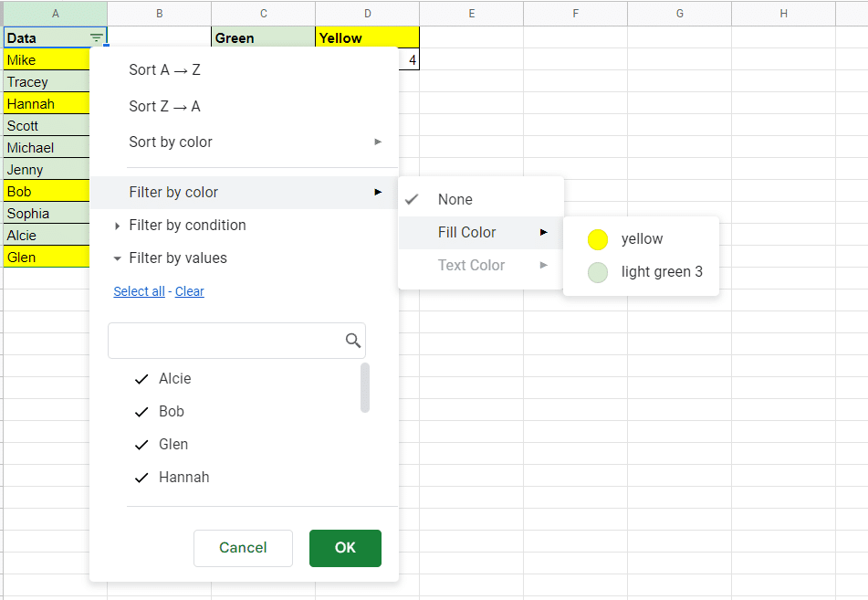Select the Green header cell
This screenshot has height=600, width=868.
(x=264, y=37)
